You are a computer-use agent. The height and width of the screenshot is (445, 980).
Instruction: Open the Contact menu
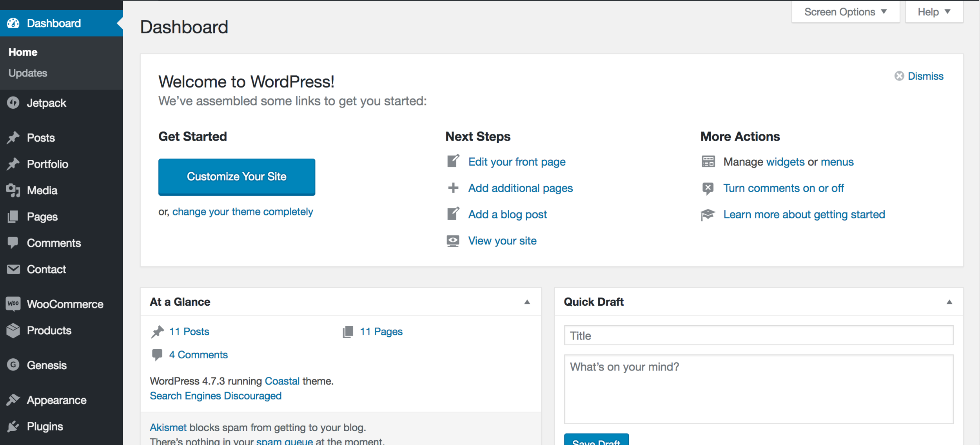pos(61,269)
